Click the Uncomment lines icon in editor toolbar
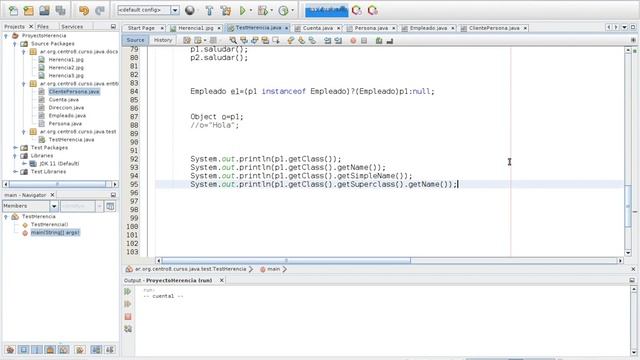 point(389,40)
